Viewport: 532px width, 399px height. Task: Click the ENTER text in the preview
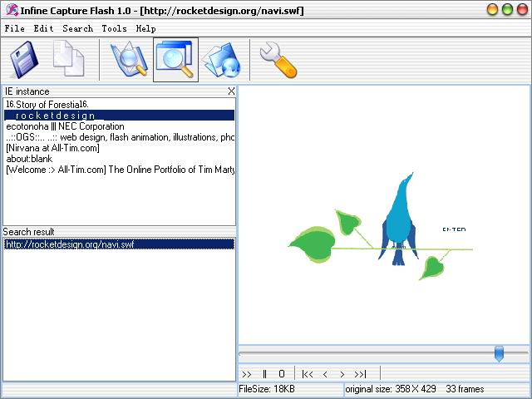pyautogui.click(x=454, y=229)
